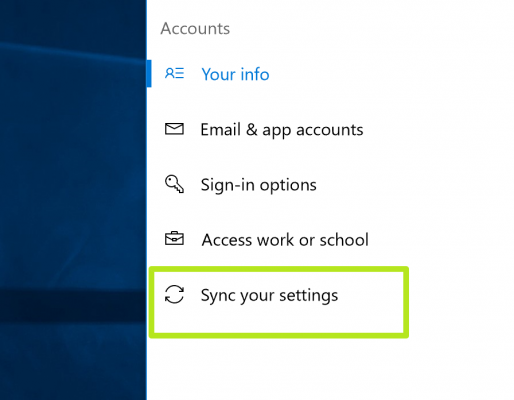This screenshot has height=400, width=514.
Task: Click empty space inside the green highlight box
Action: tap(279, 319)
